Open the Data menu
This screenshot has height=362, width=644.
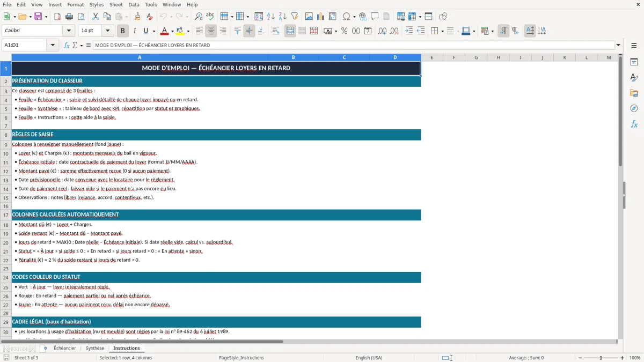click(134, 4)
